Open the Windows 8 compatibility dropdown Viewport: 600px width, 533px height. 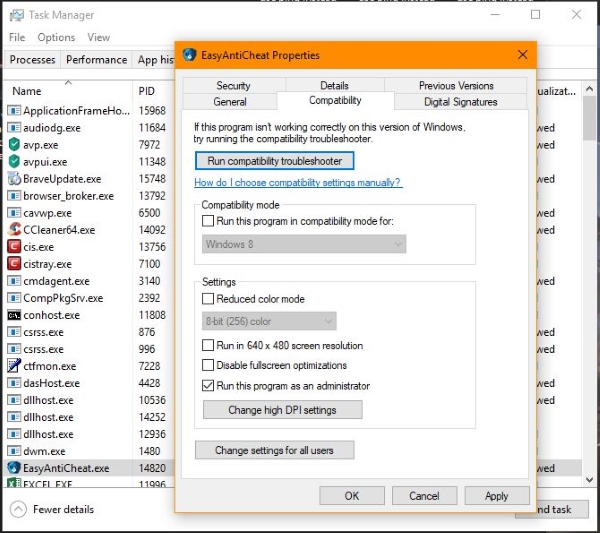pos(304,244)
